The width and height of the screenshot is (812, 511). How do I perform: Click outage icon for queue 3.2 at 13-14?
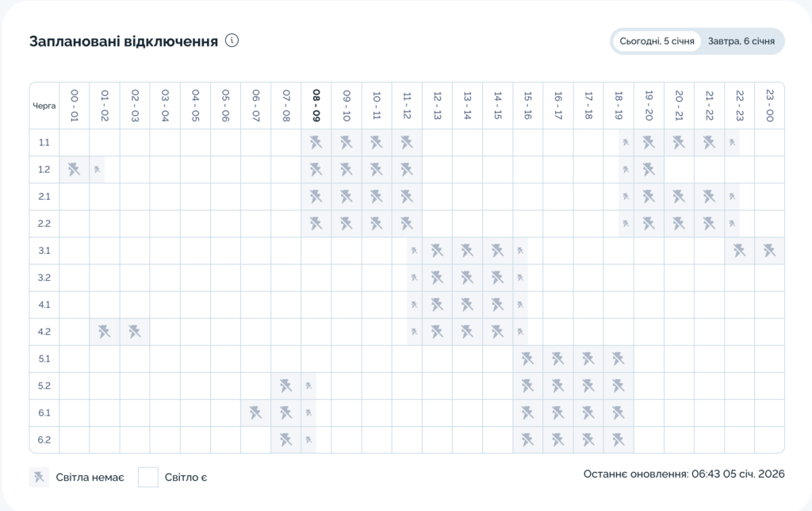coord(467,278)
